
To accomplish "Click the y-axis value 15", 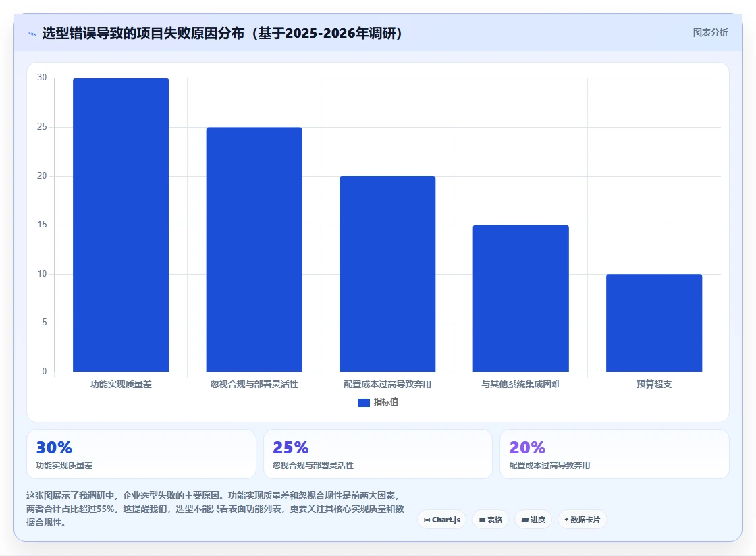I will click(x=42, y=225).
